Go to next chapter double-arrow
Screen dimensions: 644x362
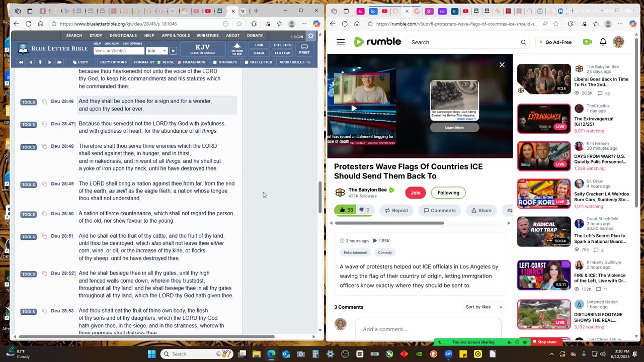click(59, 62)
